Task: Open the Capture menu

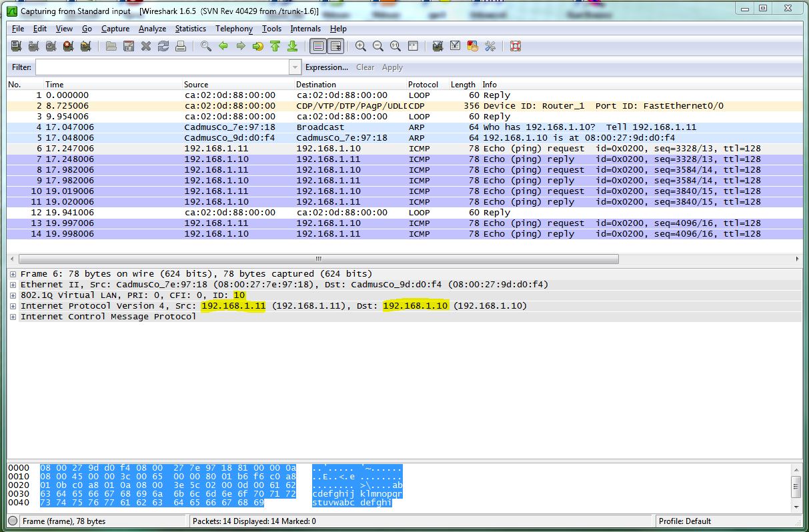Action: click(115, 29)
